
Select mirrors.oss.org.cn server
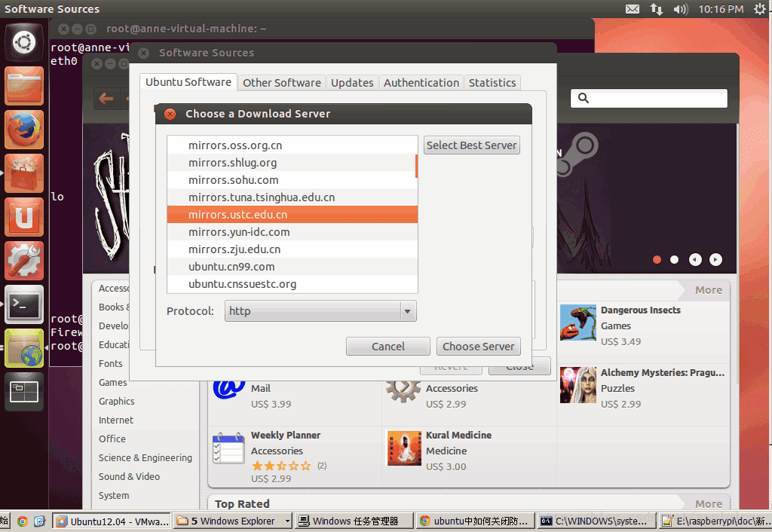(293, 145)
